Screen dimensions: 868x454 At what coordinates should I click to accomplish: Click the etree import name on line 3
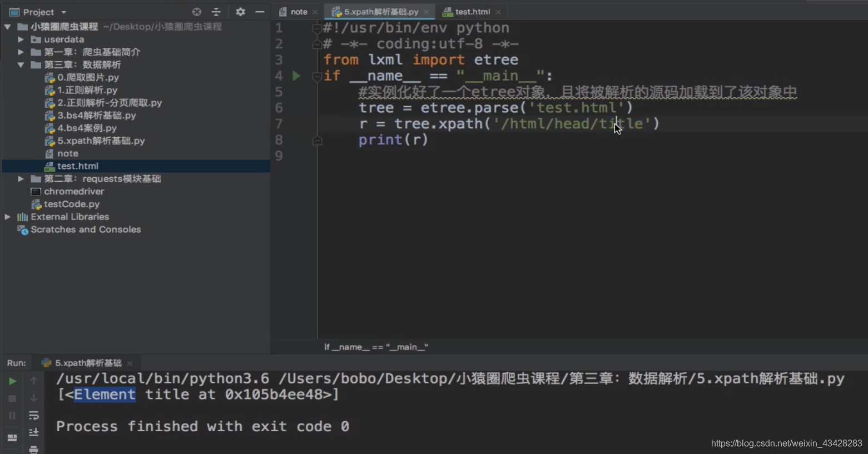[x=496, y=60]
